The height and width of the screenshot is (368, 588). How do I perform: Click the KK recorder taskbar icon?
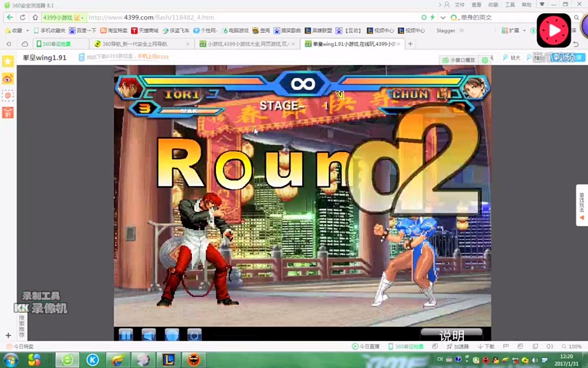click(92, 360)
